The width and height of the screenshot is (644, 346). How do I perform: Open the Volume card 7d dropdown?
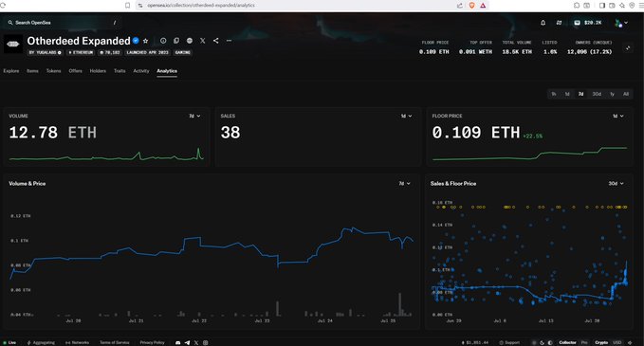pos(194,117)
